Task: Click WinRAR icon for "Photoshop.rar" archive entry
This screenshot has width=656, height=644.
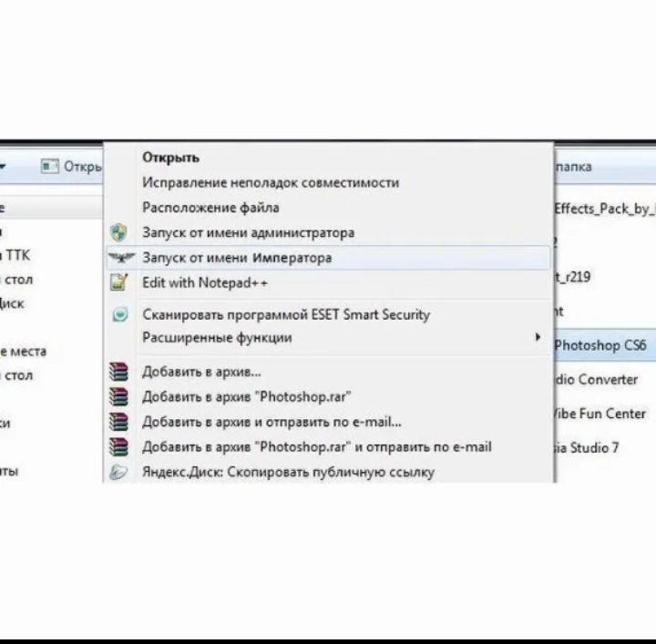Action: point(118,396)
